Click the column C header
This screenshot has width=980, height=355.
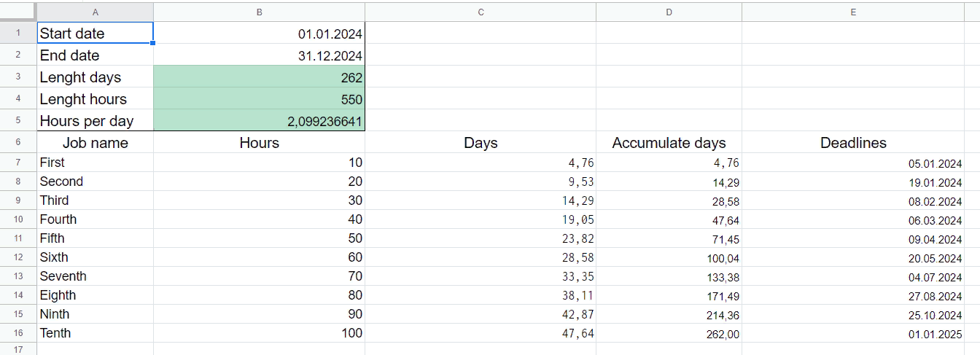481,12
